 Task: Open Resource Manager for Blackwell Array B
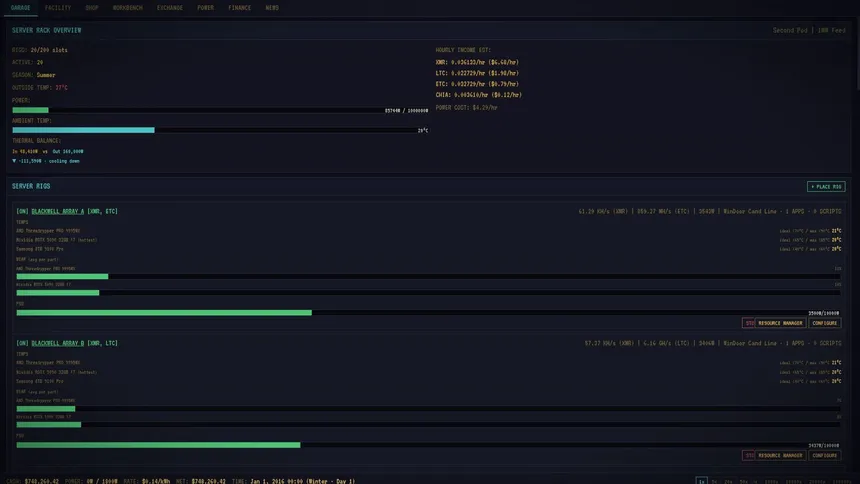click(780, 455)
